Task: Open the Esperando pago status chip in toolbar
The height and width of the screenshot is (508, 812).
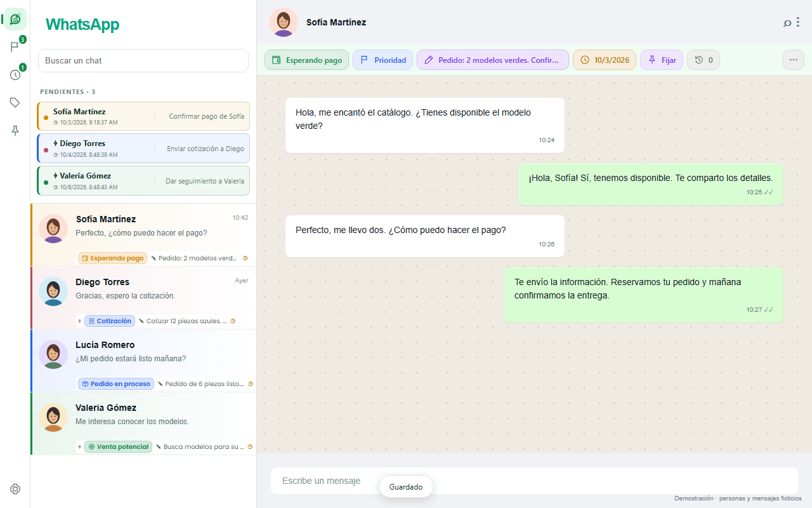Action: [x=307, y=60]
